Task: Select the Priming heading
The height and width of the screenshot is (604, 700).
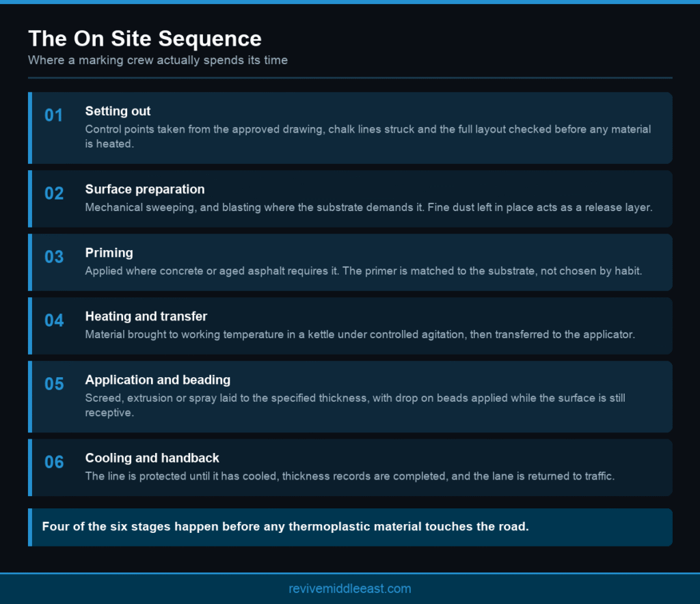Action: click(x=109, y=253)
